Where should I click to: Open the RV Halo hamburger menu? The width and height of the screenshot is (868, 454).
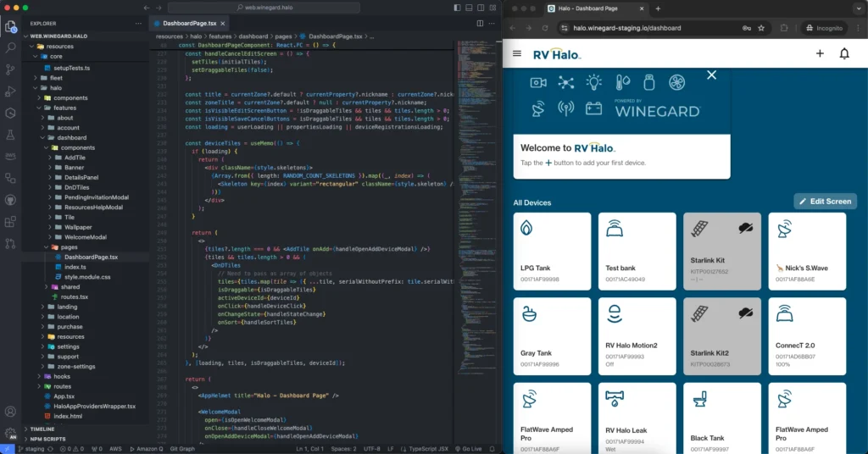(x=517, y=53)
